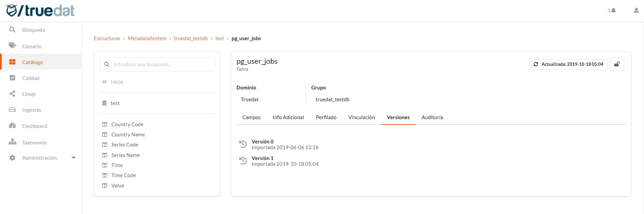Go to Dashboard in the sidebar
The height and width of the screenshot is (214, 644).
point(34,126)
